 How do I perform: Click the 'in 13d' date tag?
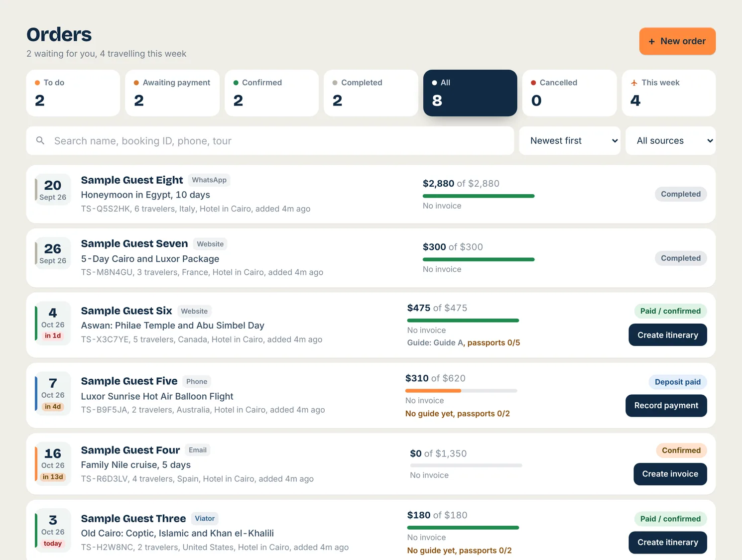pyautogui.click(x=53, y=477)
